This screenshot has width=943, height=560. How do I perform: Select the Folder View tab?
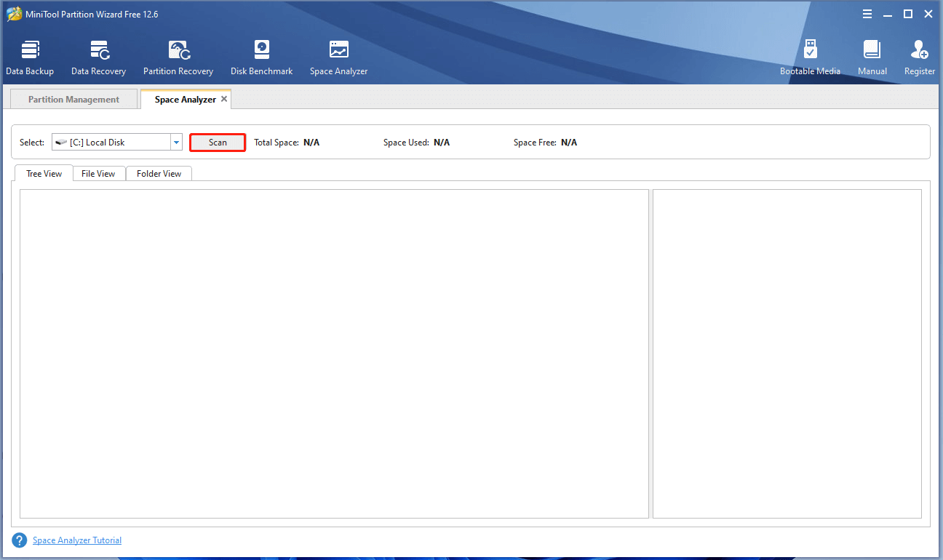pyautogui.click(x=159, y=174)
